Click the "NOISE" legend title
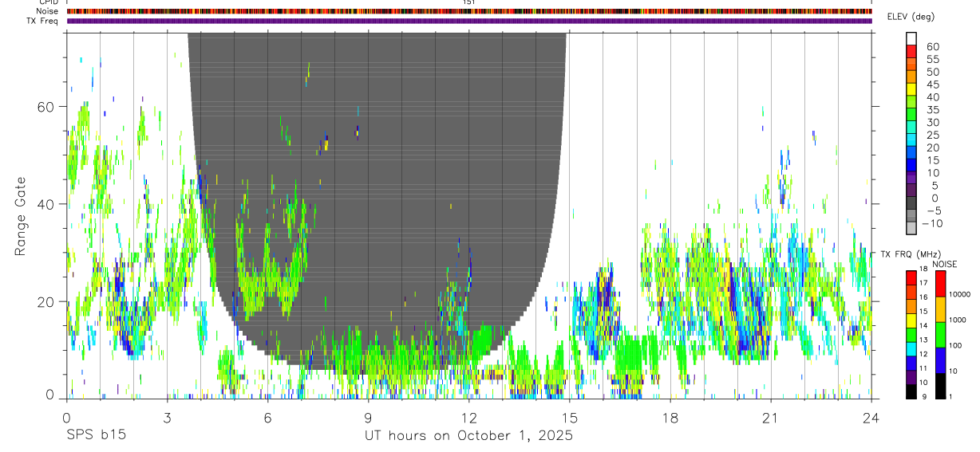Viewport: 980px width, 452px height. [x=946, y=264]
